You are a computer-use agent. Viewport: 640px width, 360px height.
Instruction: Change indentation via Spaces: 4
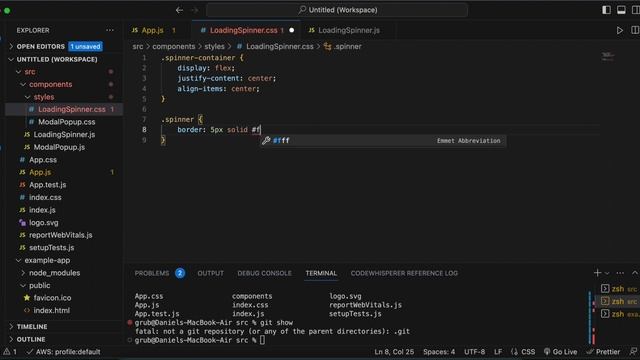(439, 352)
